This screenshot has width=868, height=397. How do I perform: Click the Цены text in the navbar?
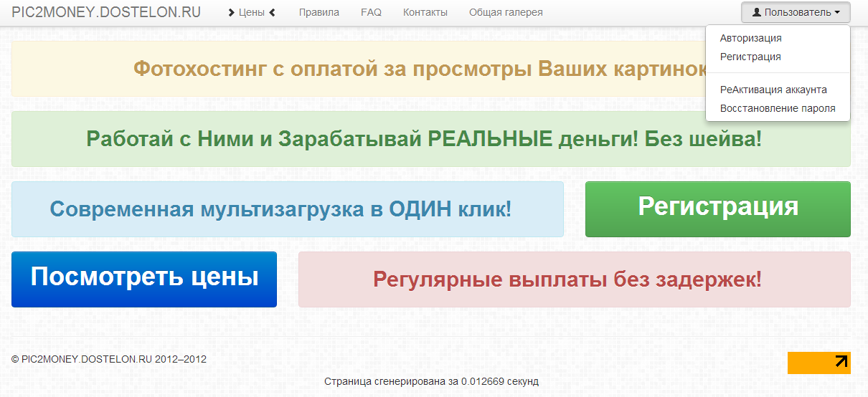click(252, 12)
